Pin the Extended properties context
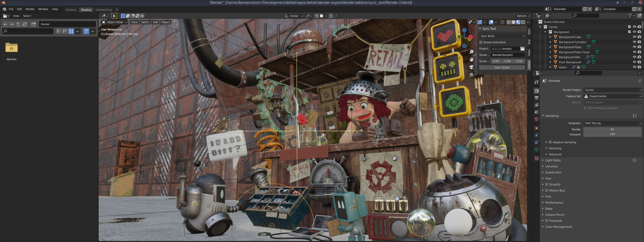The image size is (644, 242). click(x=639, y=81)
